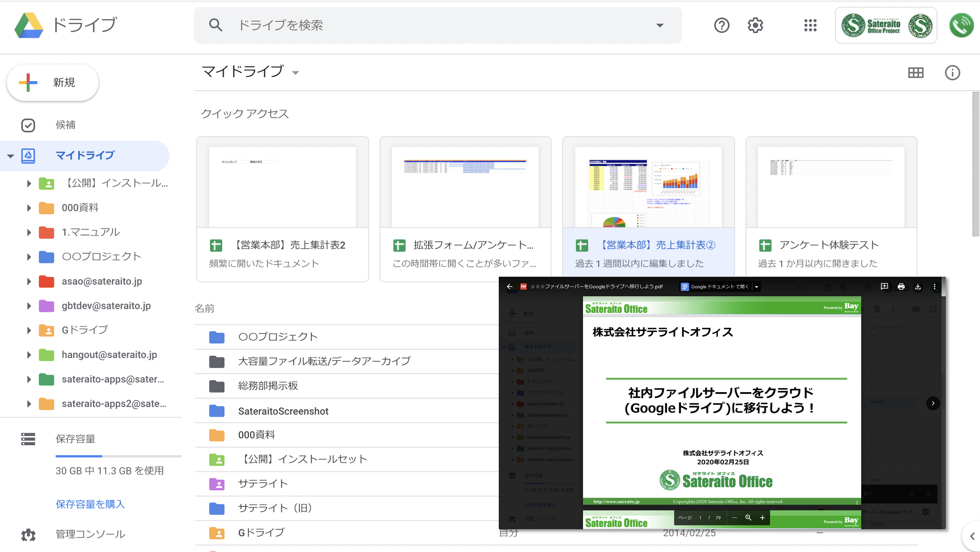Click the side panel collapse arrow

972,536
